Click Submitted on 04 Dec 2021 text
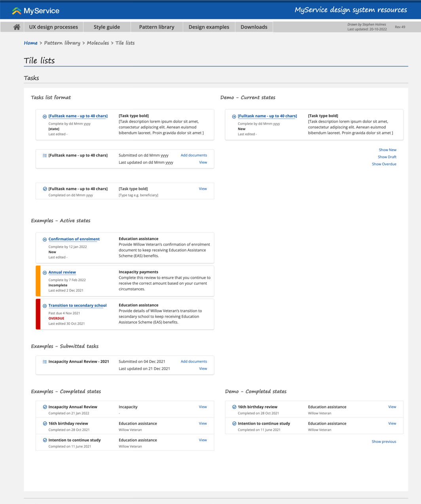Viewport: 421px width, 504px height. [x=142, y=361]
